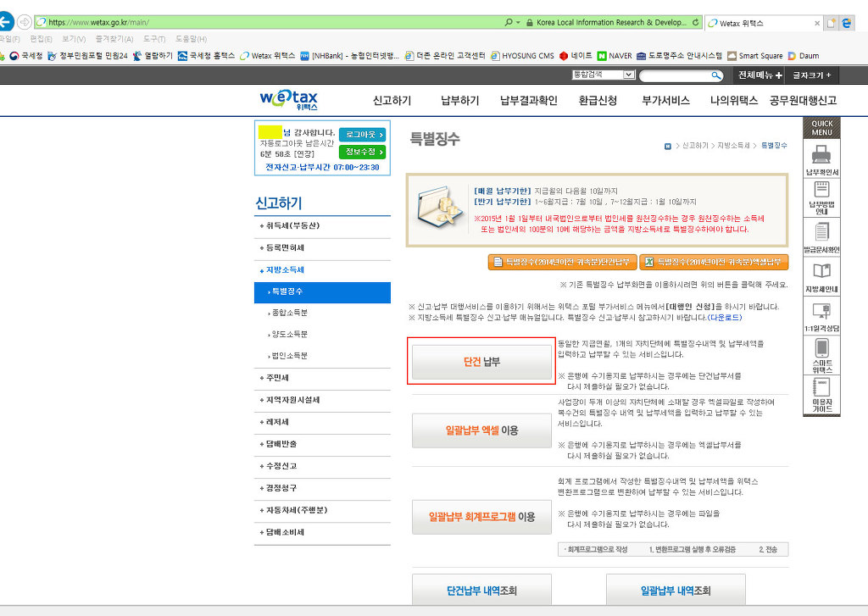Click 일괄납부 엑셀 이용 button
Screen dimensions: 868x616
(x=481, y=430)
